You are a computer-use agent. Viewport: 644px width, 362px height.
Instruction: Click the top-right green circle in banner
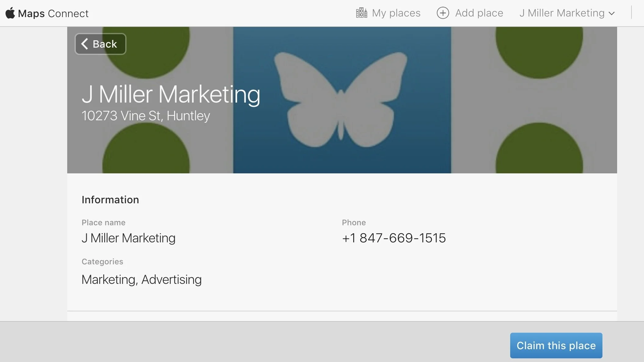point(539,50)
